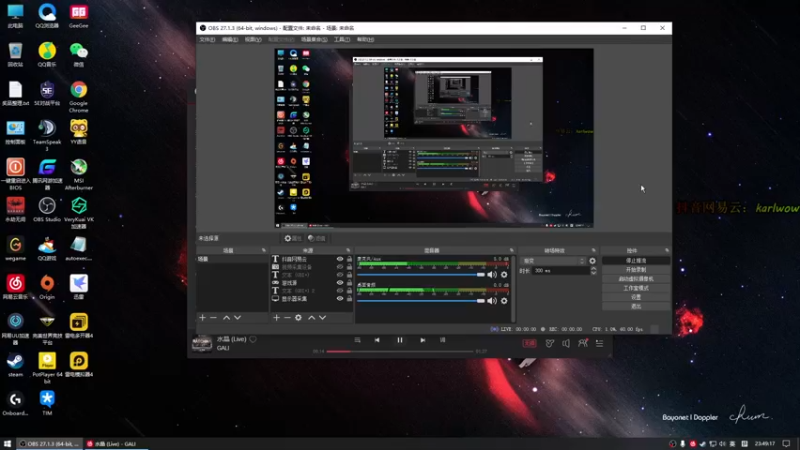Increase transition duration with up stepper
Screen dimensions: 800x450
point(593,268)
